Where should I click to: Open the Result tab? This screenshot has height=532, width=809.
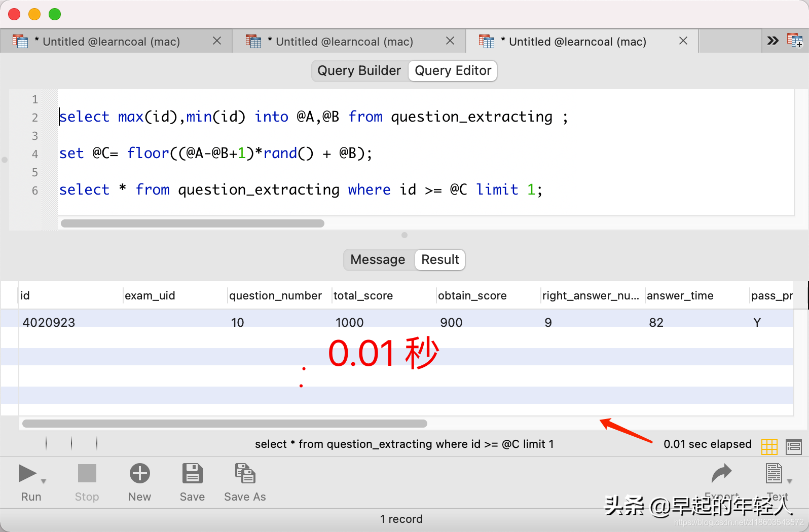point(440,259)
